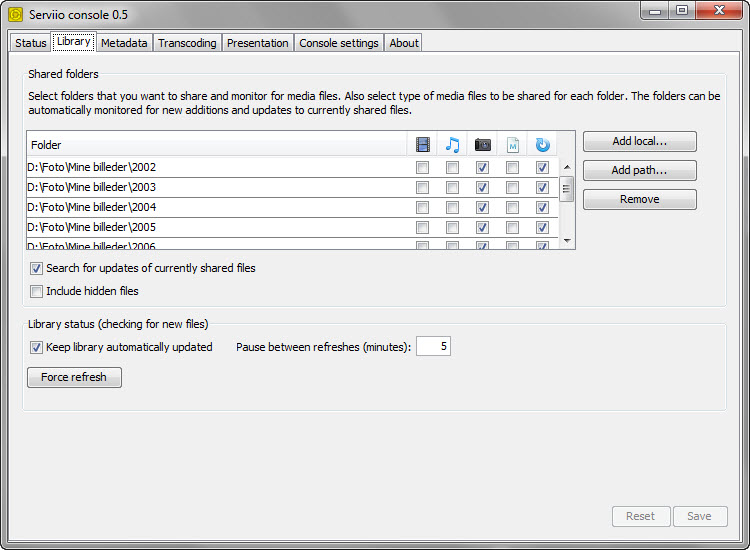Click scroll down arrow in folder list
This screenshot has width=750, height=550.
pos(567,241)
